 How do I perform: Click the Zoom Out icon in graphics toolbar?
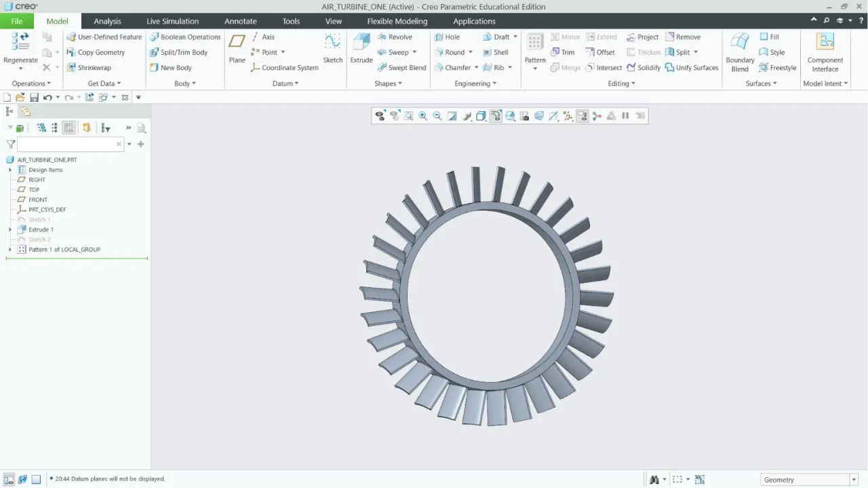point(437,116)
